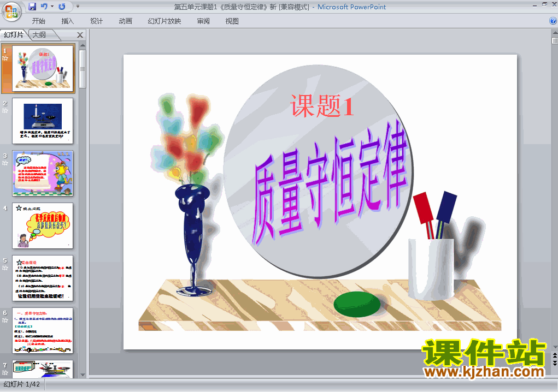The width and height of the screenshot is (558, 392).
Task: Go to previous slide double-arrow button
Action: 555,355
